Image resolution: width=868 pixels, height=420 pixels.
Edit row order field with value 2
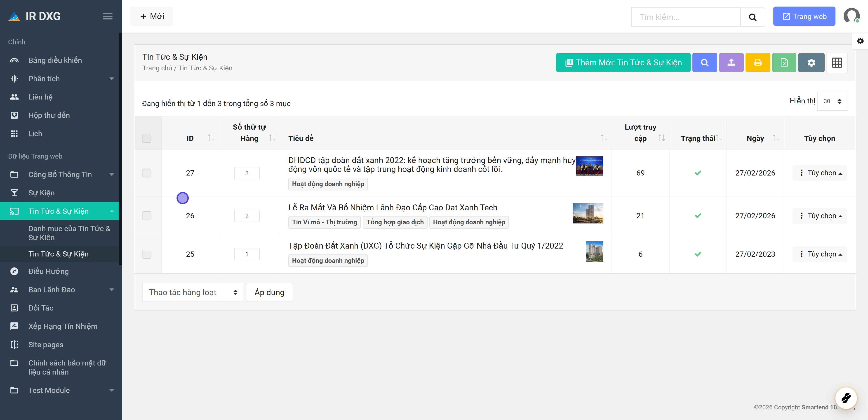click(247, 216)
